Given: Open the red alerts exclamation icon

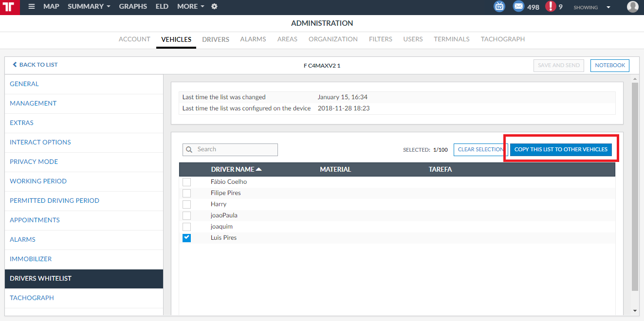Looking at the screenshot, I should point(551,7).
